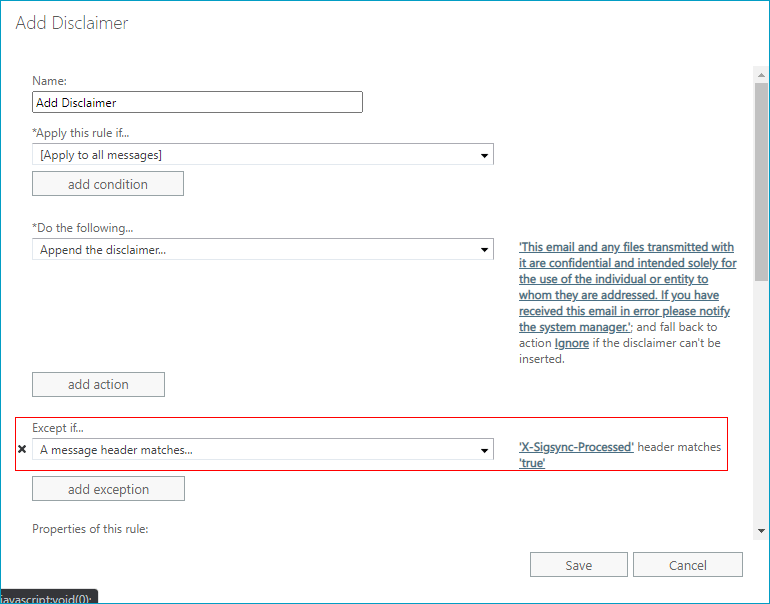Click the 'add action' button
The width and height of the screenshot is (770, 604).
point(98,384)
